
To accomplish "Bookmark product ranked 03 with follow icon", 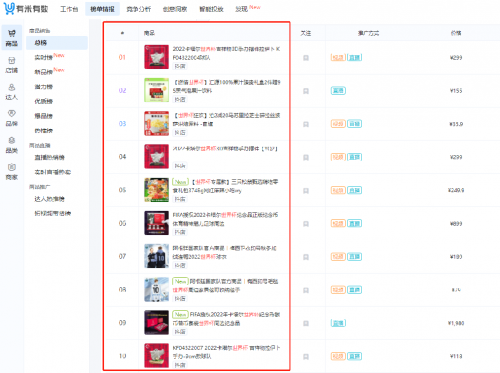I will [x=306, y=124].
